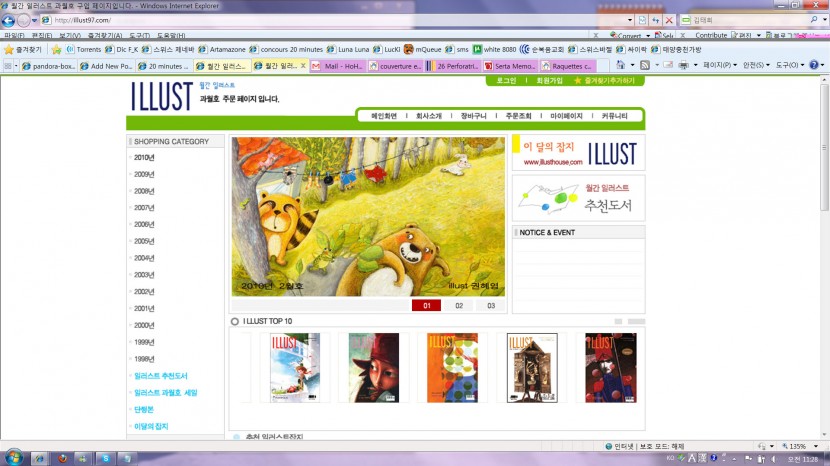This screenshot has height=466, width=830.
Task: Open 주문조회 in the green nav bar
Action: point(518,116)
